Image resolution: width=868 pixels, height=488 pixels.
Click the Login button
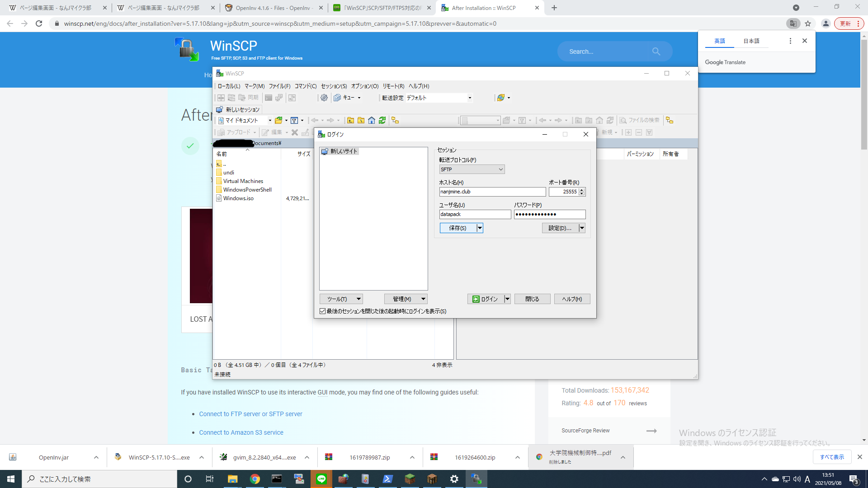[486, 299]
